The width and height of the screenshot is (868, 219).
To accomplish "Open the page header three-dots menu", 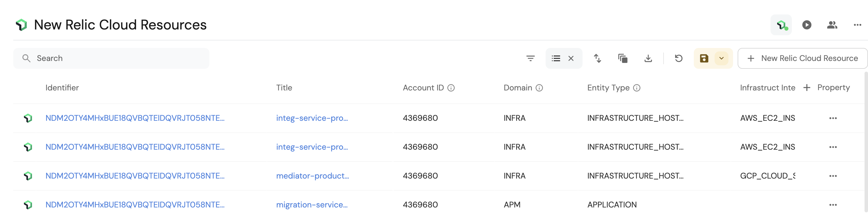I will (x=857, y=25).
